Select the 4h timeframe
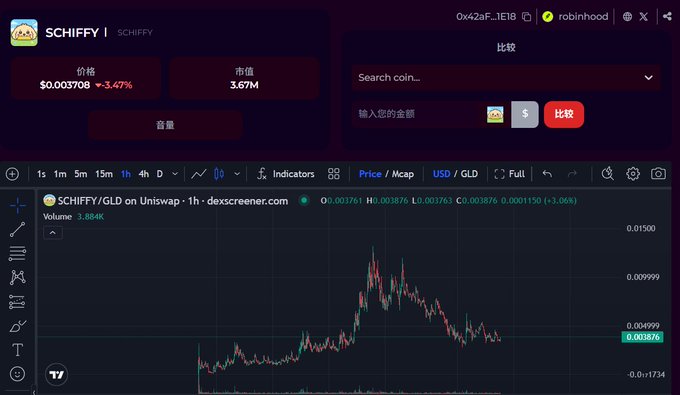680x395 pixels. tap(144, 174)
